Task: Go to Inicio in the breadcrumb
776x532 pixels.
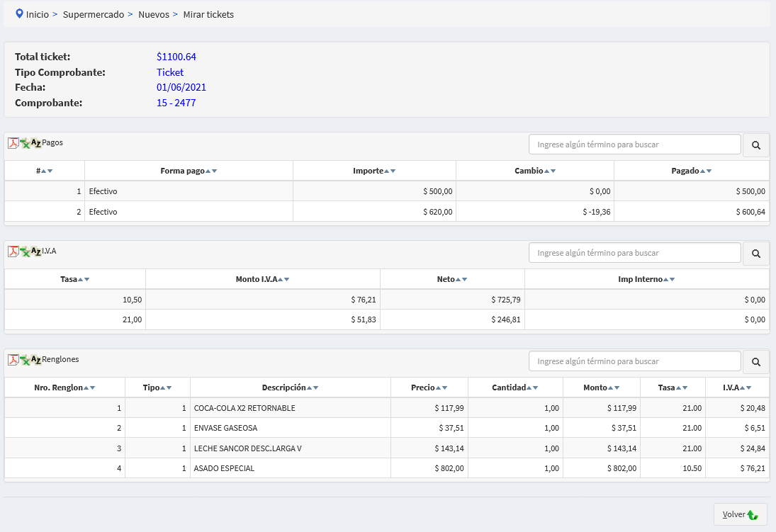Action: coord(37,14)
